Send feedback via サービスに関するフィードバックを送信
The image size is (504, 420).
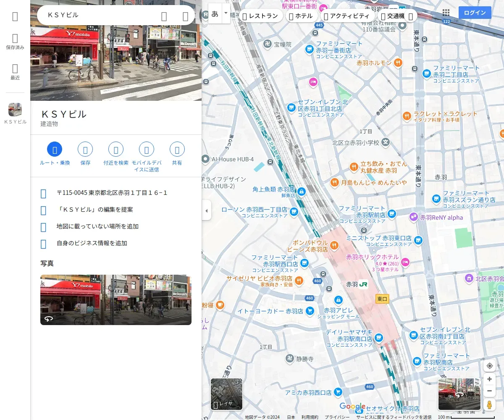click(394, 417)
